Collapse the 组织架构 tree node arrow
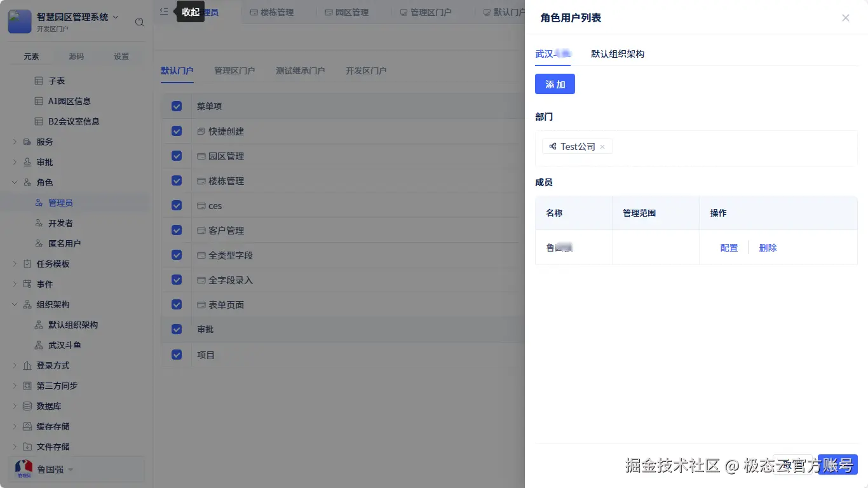 (x=15, y=304)
